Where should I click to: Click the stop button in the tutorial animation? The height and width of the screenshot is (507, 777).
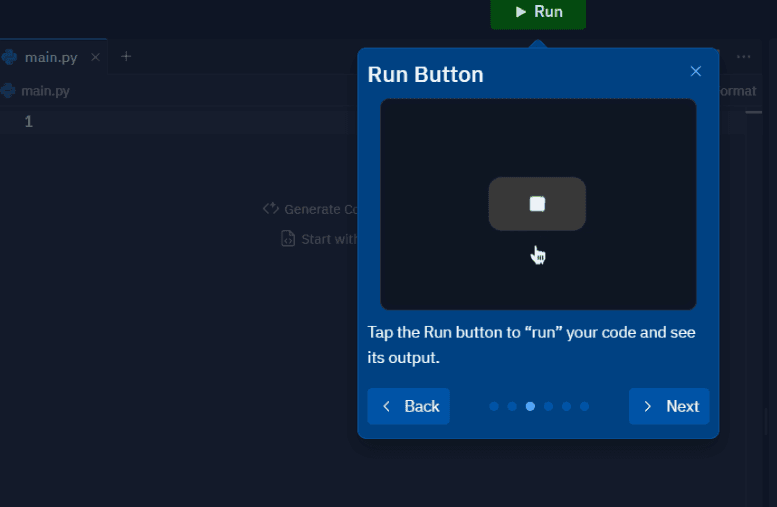537,204
